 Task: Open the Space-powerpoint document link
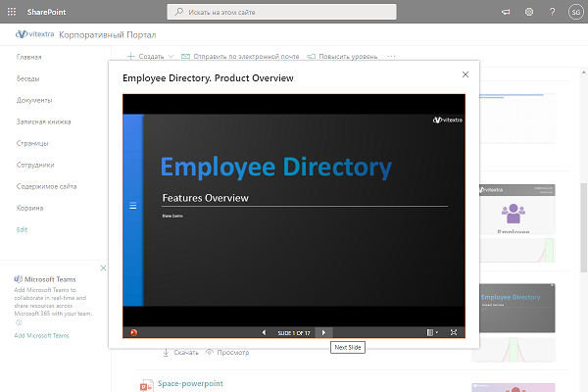(190, 384)
